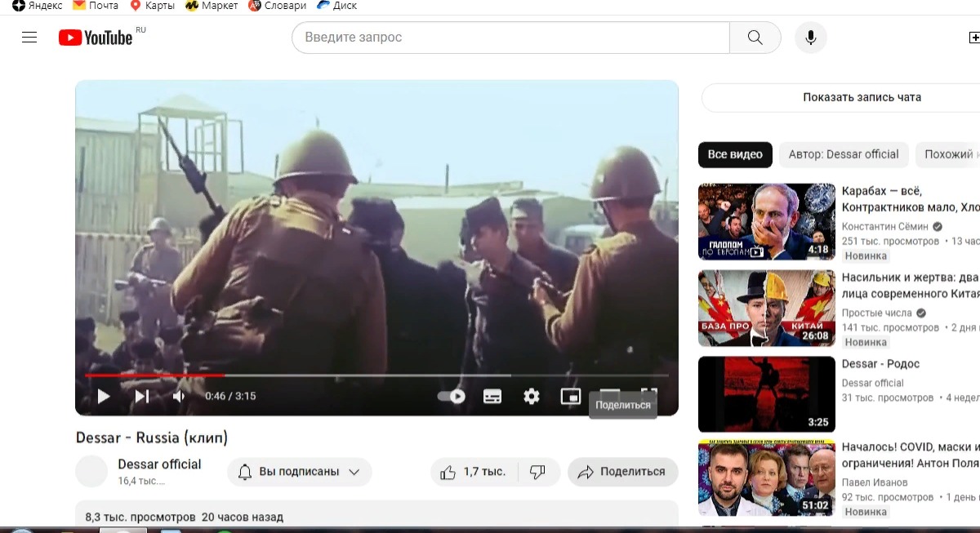Screen dimensions: 980x533
Task: Open the Простые числа channel name
Action: pos(878,313)
